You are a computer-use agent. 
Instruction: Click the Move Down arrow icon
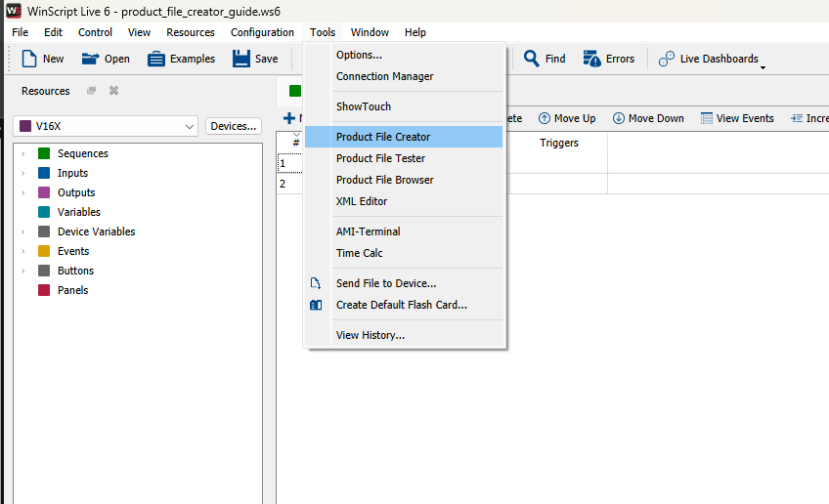[619, 118]
